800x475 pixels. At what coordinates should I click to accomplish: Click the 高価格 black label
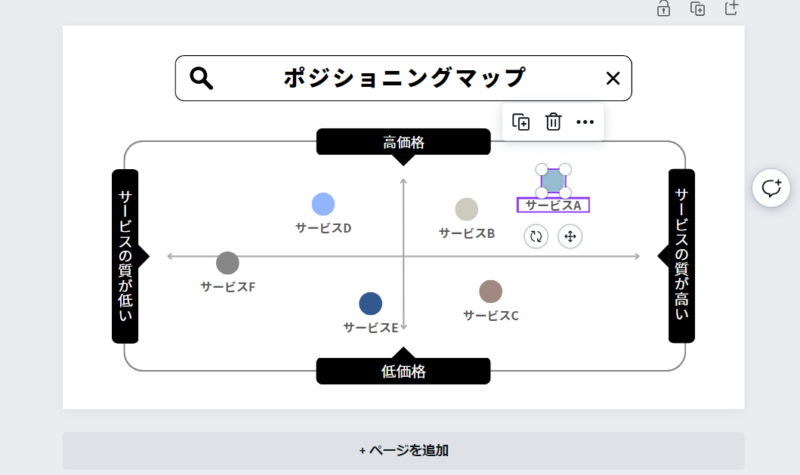pos(403,142)
